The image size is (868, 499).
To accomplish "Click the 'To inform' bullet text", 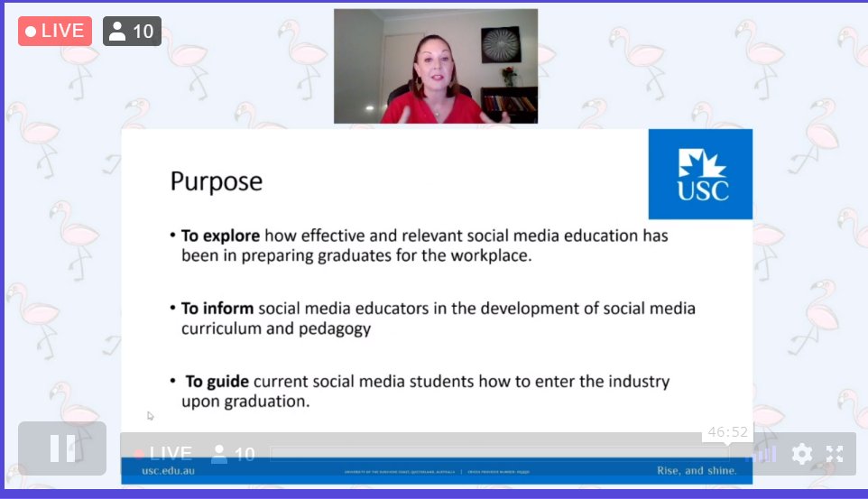I will tap(217, 309).
